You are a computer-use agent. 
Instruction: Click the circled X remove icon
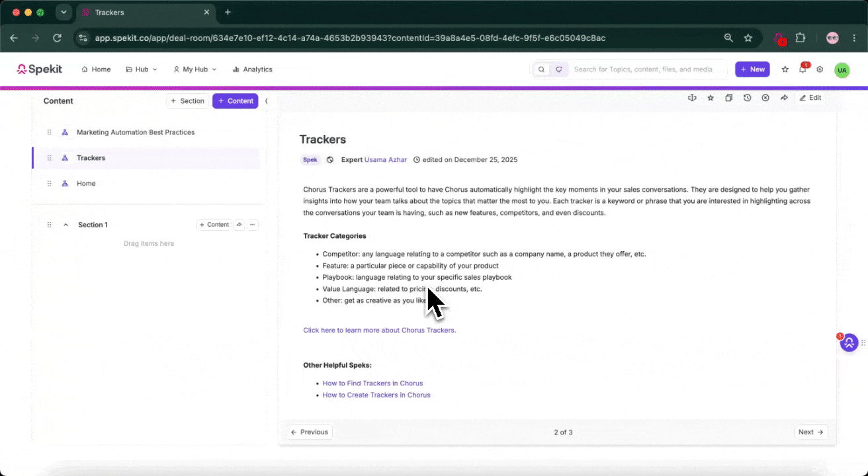coord(765,98)
